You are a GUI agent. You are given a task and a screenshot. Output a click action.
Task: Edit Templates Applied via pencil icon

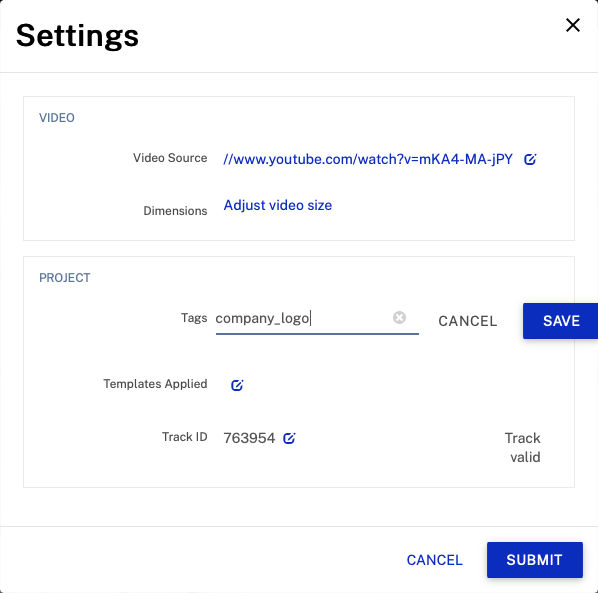click(x=237, y=385)
